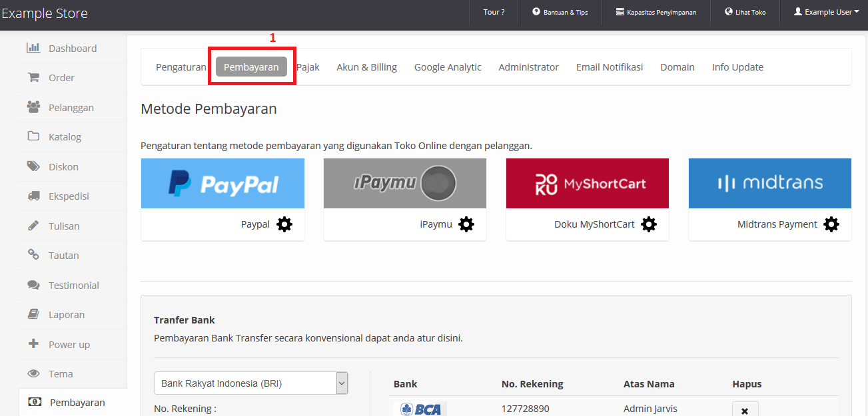Open Katalog folder icon in sidebar
The image size is (868, 416).
[33, 136]
